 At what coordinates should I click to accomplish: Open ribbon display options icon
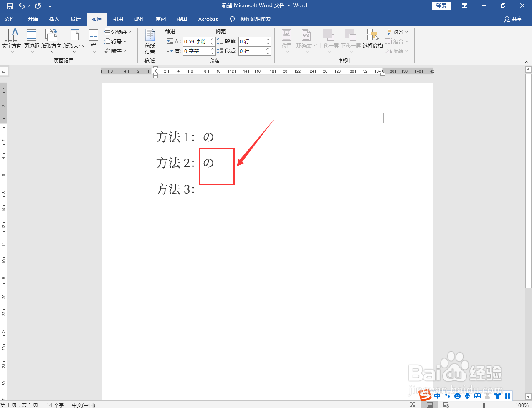pos(464,6)
